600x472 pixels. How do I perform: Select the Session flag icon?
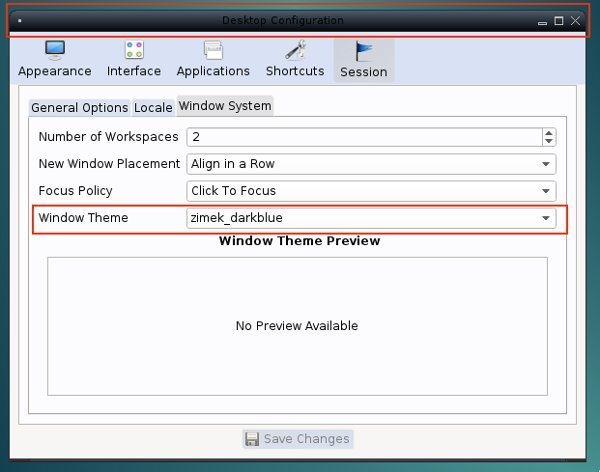tap(363, 51)
